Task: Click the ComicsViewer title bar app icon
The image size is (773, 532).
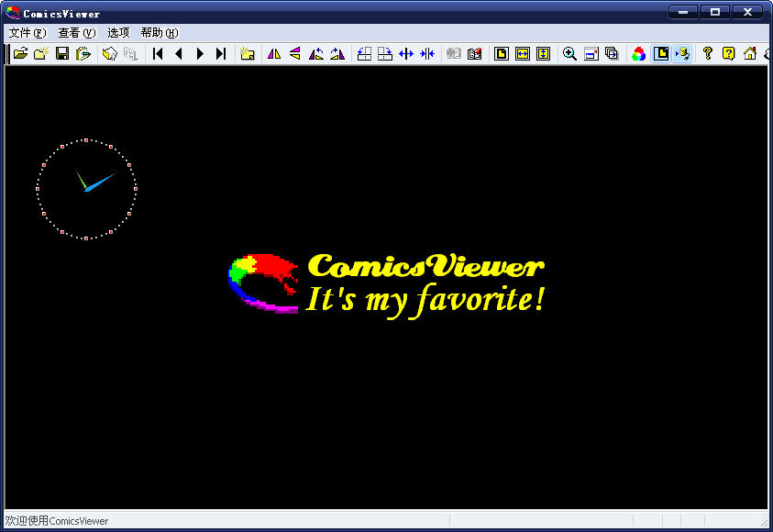Action: pos(13,13)
